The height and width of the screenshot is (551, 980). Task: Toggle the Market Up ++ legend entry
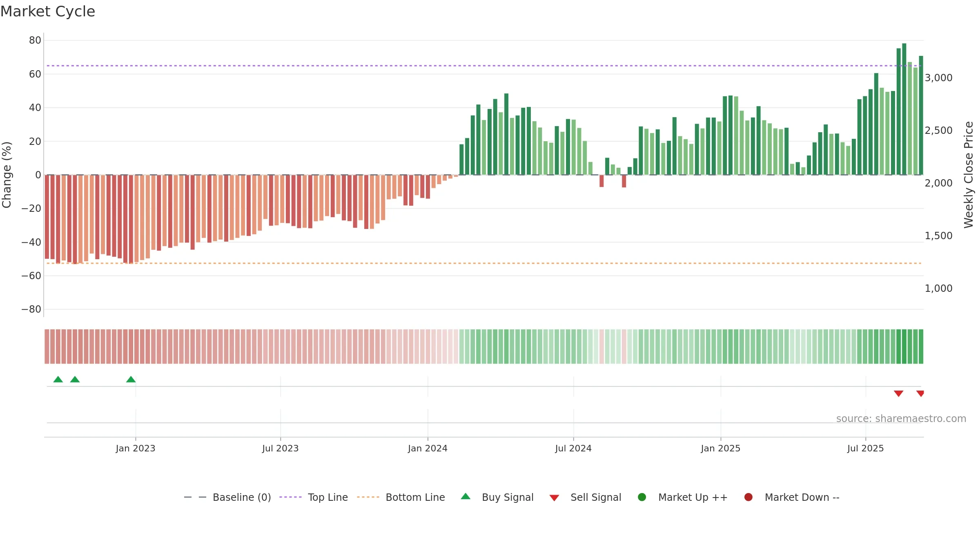coord(683,497)
